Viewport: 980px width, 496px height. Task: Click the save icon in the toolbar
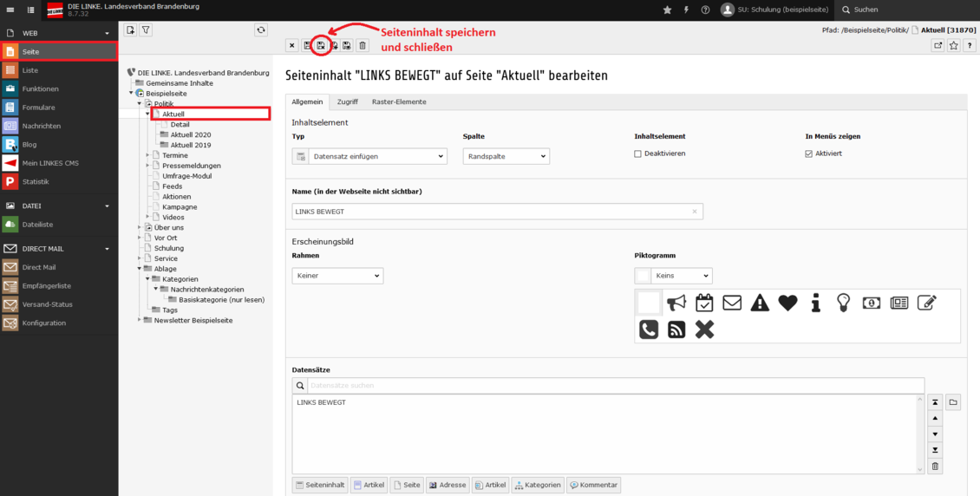click(307, 45)
